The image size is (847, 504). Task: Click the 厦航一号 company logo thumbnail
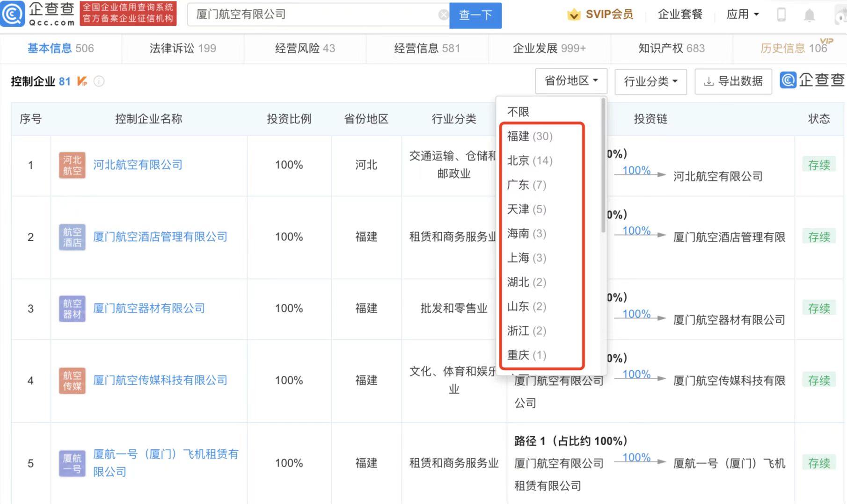pyautogui.click(x=72, y=463)
